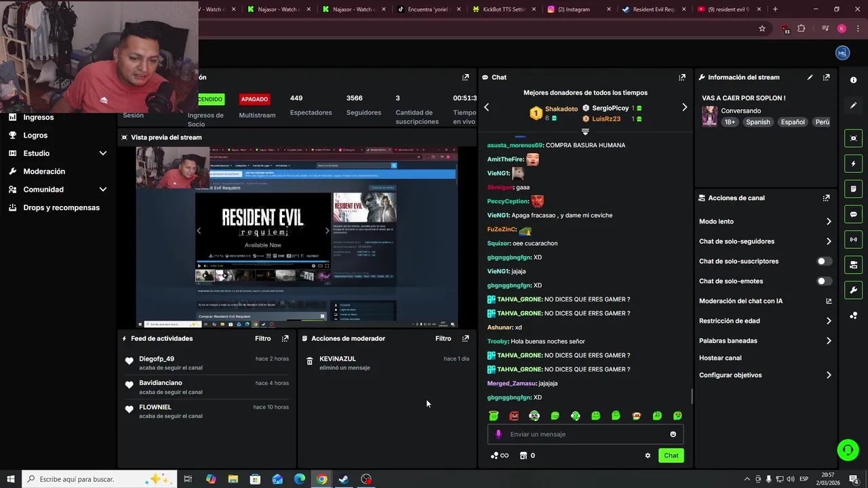Pop out the Chat panel
The image size is (868, 488).
pyautogui.click(x=682, y=77)
